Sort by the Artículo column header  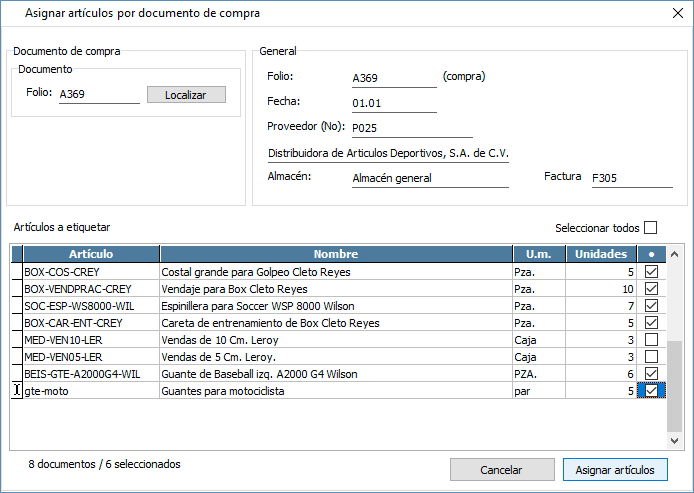[x=91, y=254]
